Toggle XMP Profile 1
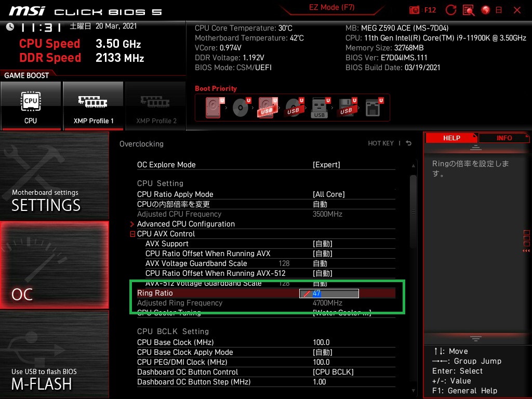 click(x=93, y=106)
